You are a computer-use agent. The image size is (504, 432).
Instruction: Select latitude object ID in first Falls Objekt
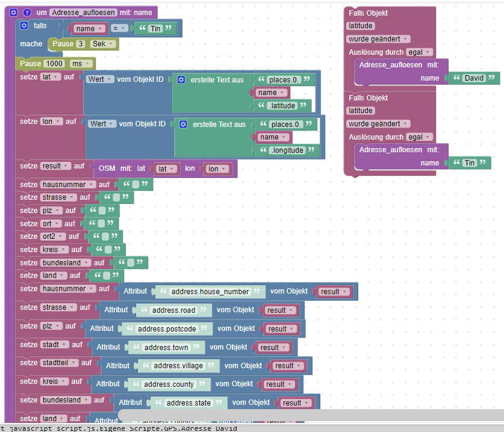pyautogui.click(x=361, y=26)
